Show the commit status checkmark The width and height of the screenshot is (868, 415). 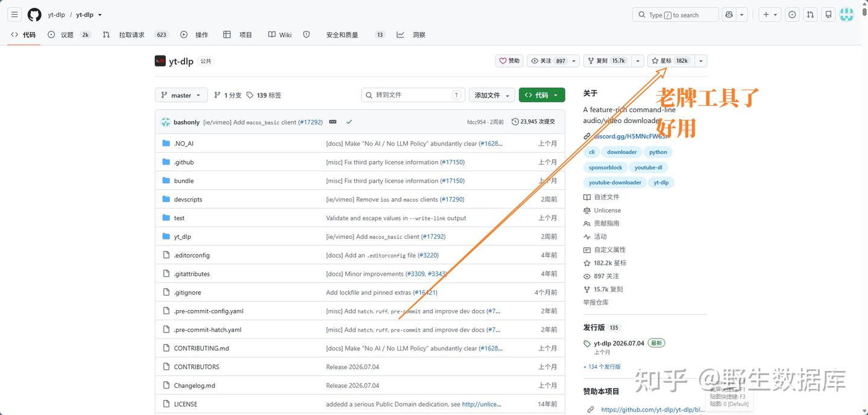pos(349,122)
